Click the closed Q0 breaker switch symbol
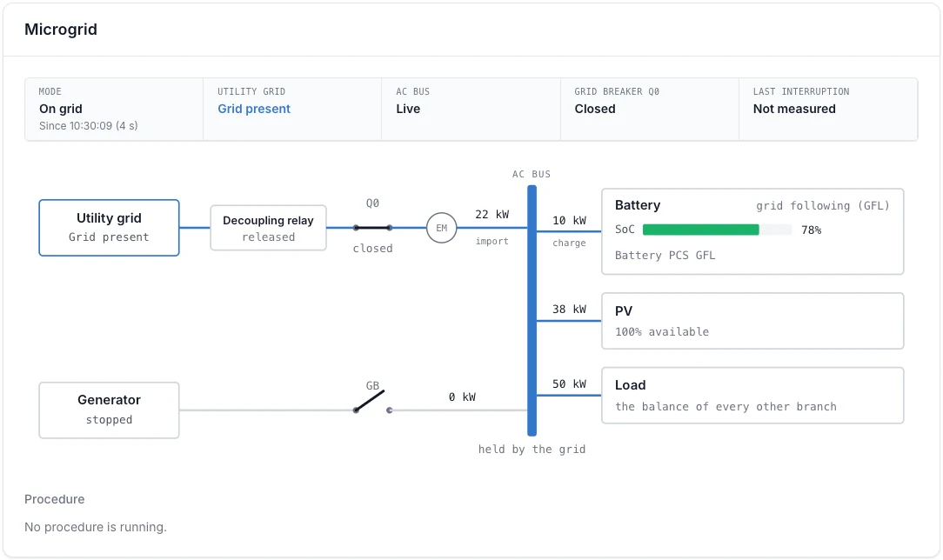The height and width of the screenshot is (560, 943). (373, 228)
